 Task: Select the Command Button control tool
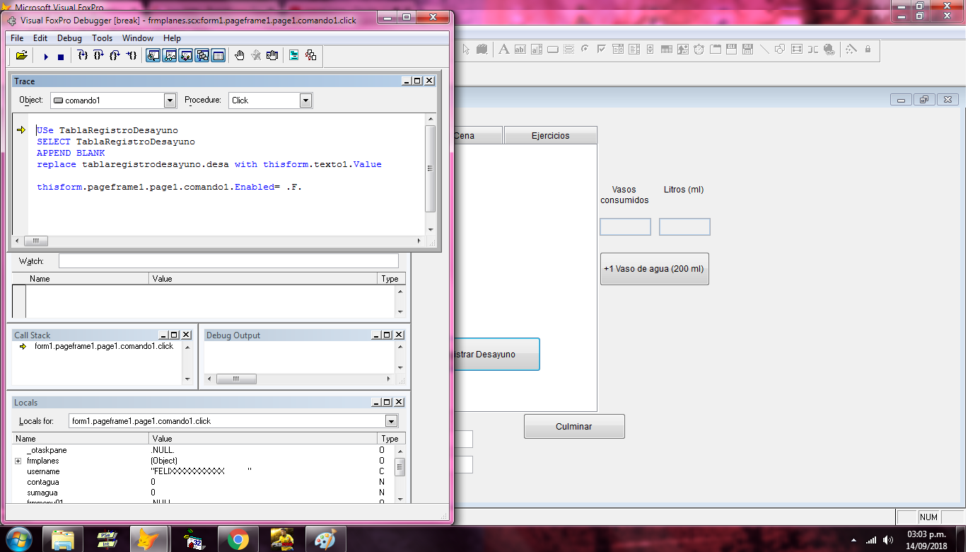553,49
